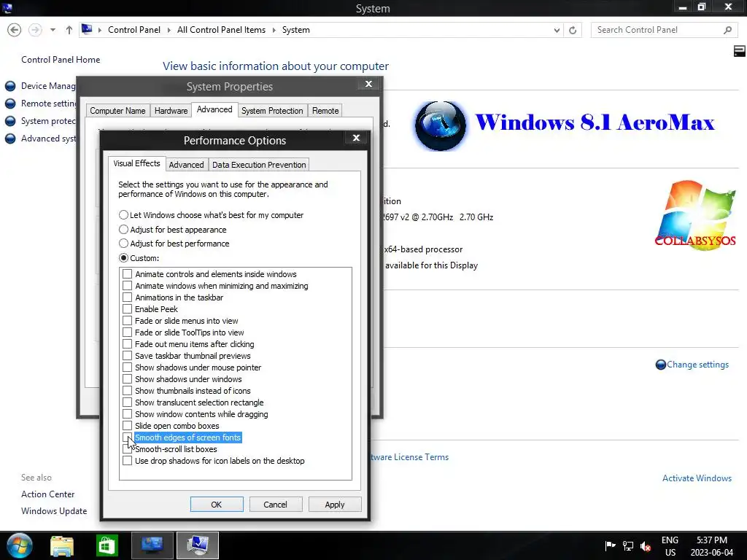The height and width of the screenshot is (560, 747).
Task: Check Show thumbnails instead of icons
Action: (x=127, y=391)
